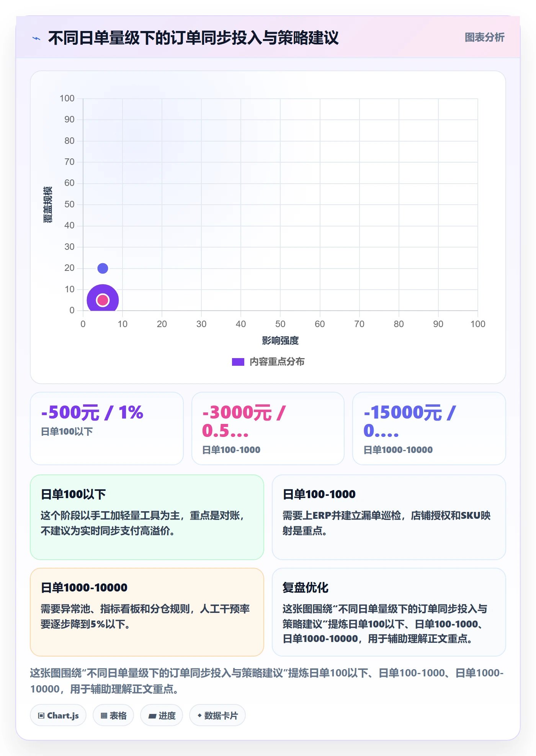Click the 表格 tag text
The image size is (536, 756).
(x=118, y=715)
